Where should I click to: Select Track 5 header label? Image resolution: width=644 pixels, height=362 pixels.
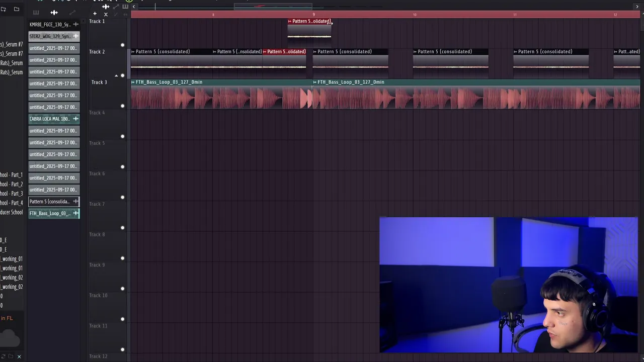pos(97,143)
